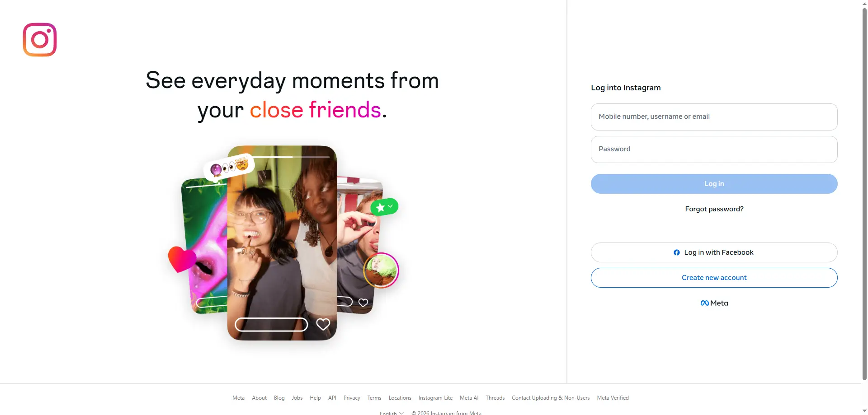Click the heart outline on center phone
The width and height of the screenshot is (868, 415).
[323, 324]
